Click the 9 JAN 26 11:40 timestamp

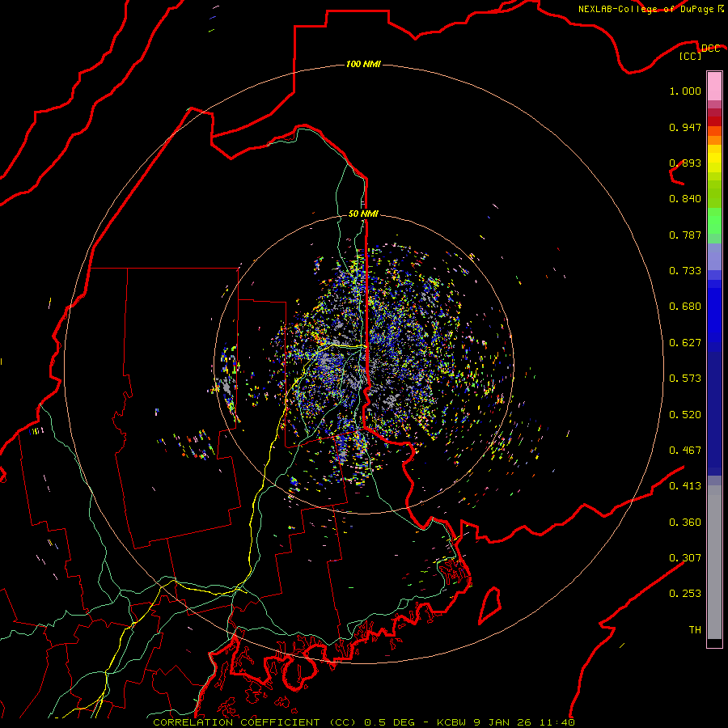pyautogui.click(x=524, y=722)
